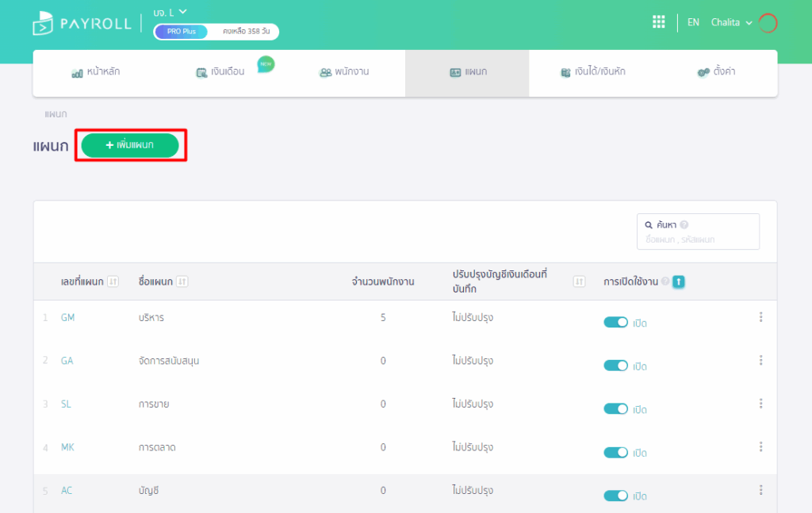Sort by department name column
Viewport: 812px width, 513px height.
(x=182, y=281)
